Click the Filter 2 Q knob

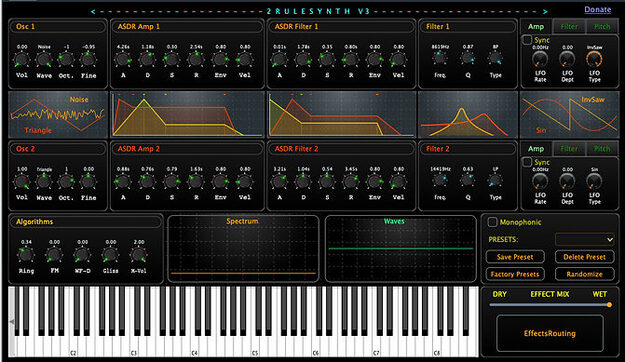click(468, 180)
